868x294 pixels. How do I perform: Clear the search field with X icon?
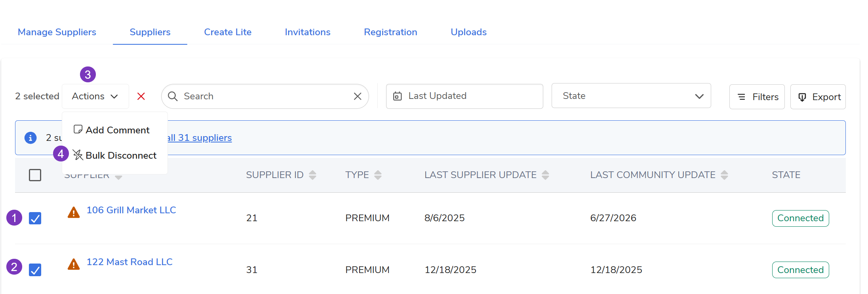[358, 96]
